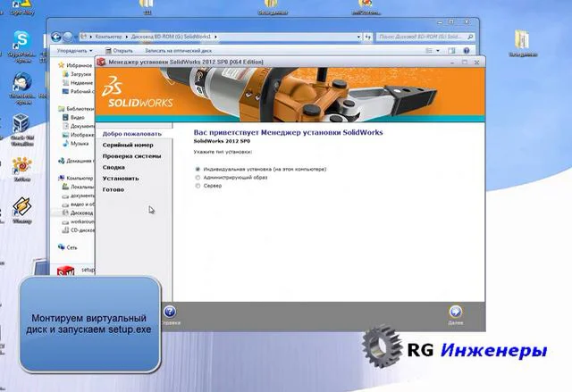This screenshot has width=572, height=392.
Task: Open the Сводка step in installer
Action: pyautogui.click(x=114, y=167)
